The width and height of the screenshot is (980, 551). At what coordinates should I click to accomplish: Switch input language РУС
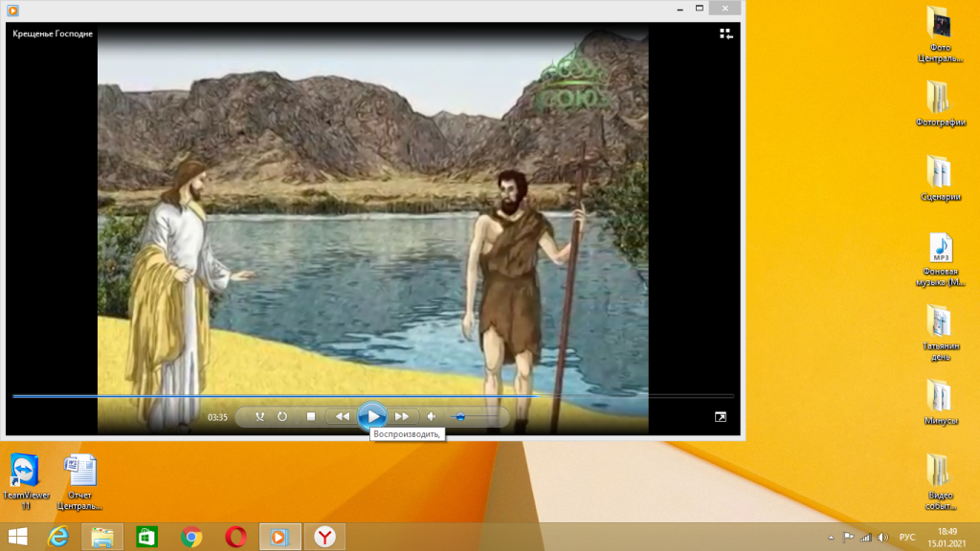(x=907, y=538)
